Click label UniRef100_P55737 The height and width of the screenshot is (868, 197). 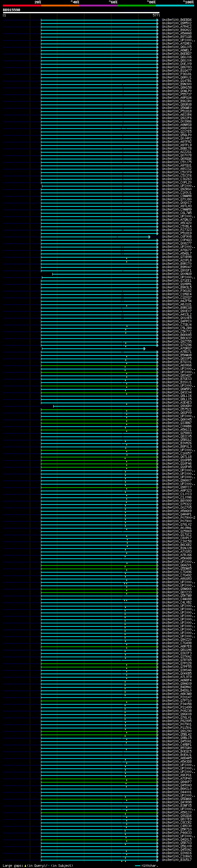pyautogui.click(x=177, y=94)
